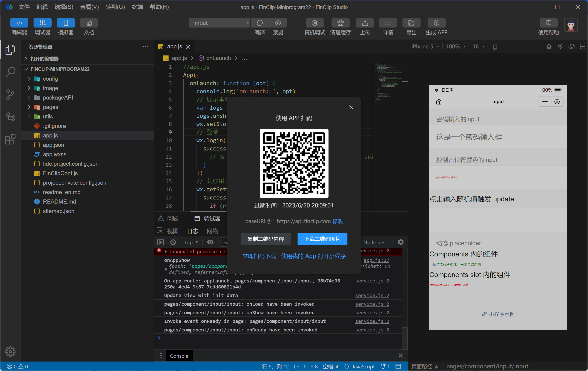Toggle the simulator (模拟器) panel button
This screenshot has width=588, height=371.
pos(65,23)
